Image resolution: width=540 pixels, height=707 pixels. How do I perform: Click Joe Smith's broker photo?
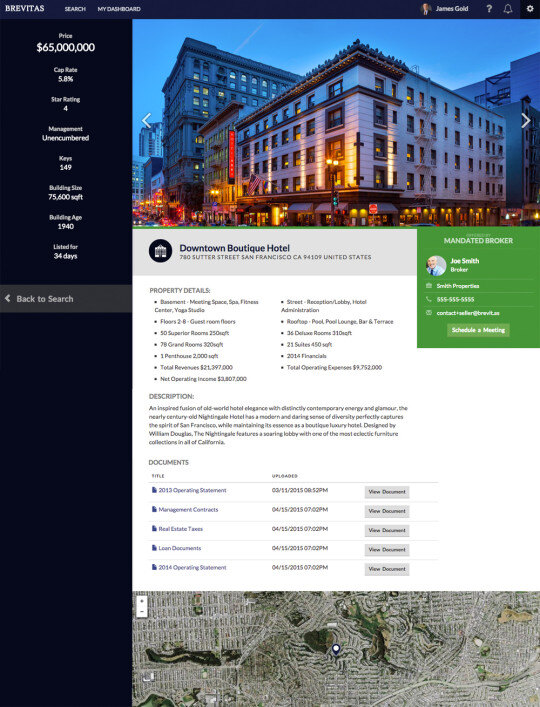coord(436,265)
